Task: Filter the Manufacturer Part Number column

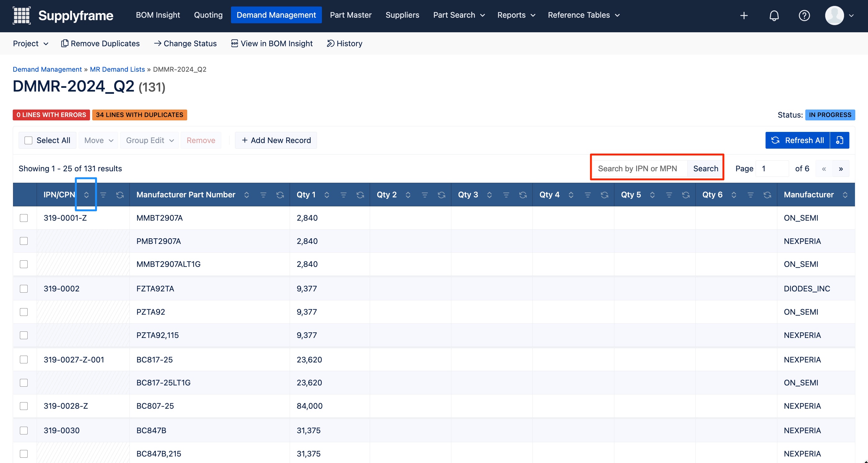Action: pos(263,195)
